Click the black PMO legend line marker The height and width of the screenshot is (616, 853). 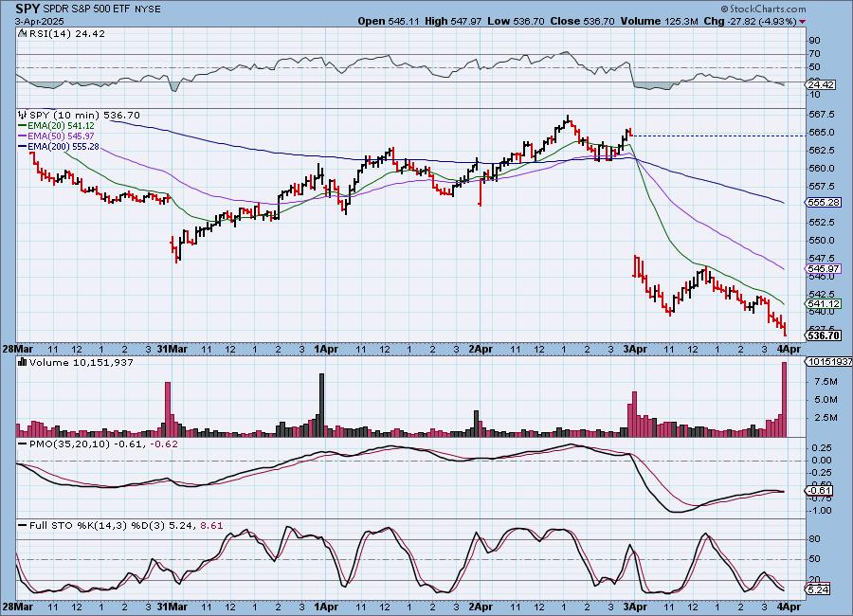click(x=23, y=444)
